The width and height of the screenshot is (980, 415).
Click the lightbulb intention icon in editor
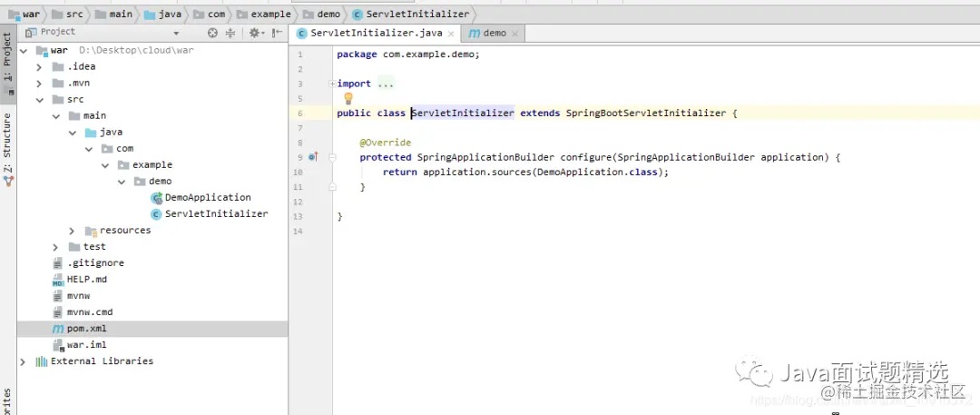[348, 98]
